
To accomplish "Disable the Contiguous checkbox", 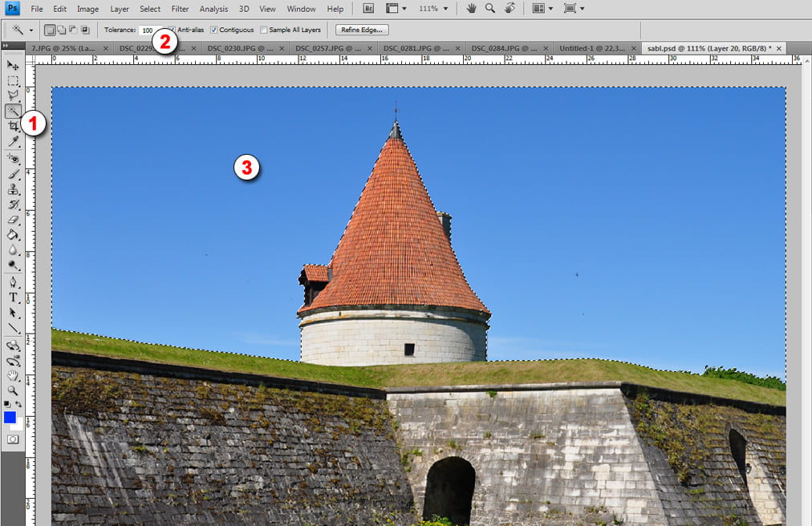I will tap(213, 30).
